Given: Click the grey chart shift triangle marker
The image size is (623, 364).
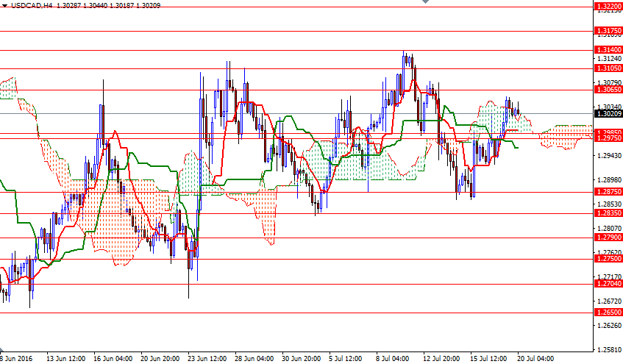Looking at the screenshot, I should coord(426,1).
